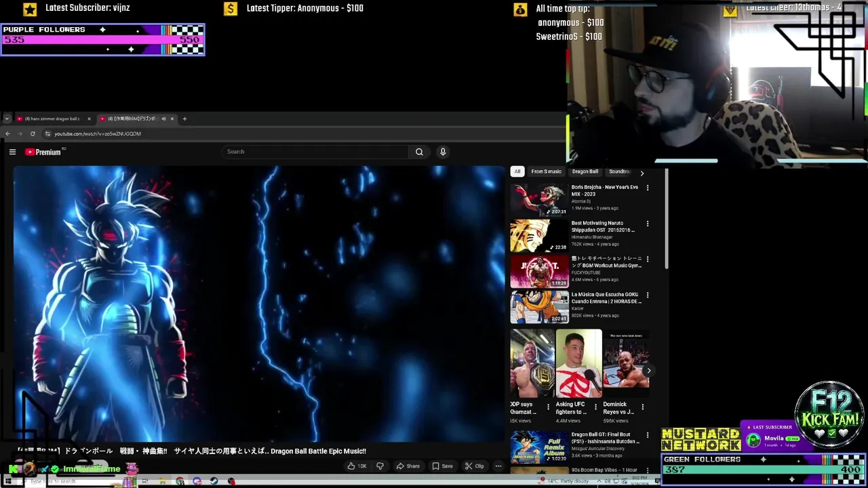The image size is (868, 488).
Task: Open the options menu for Naruto Shippuden OST
Action: tap(648, 224)
